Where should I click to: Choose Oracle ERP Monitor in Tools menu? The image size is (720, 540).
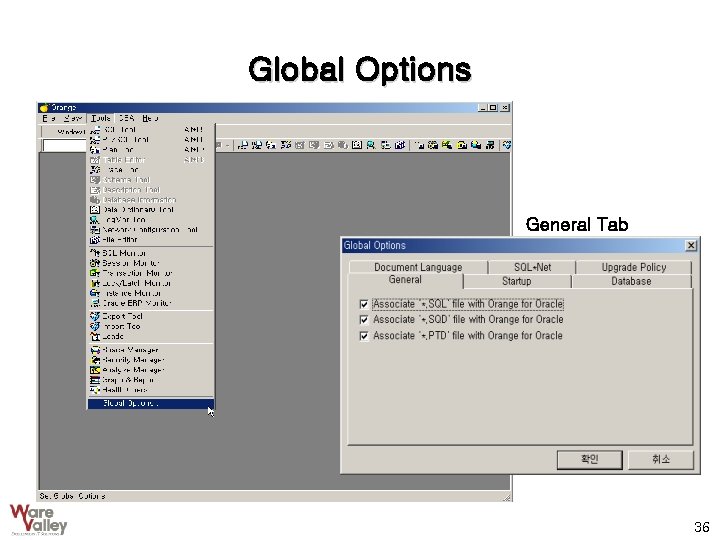(151, 303)
